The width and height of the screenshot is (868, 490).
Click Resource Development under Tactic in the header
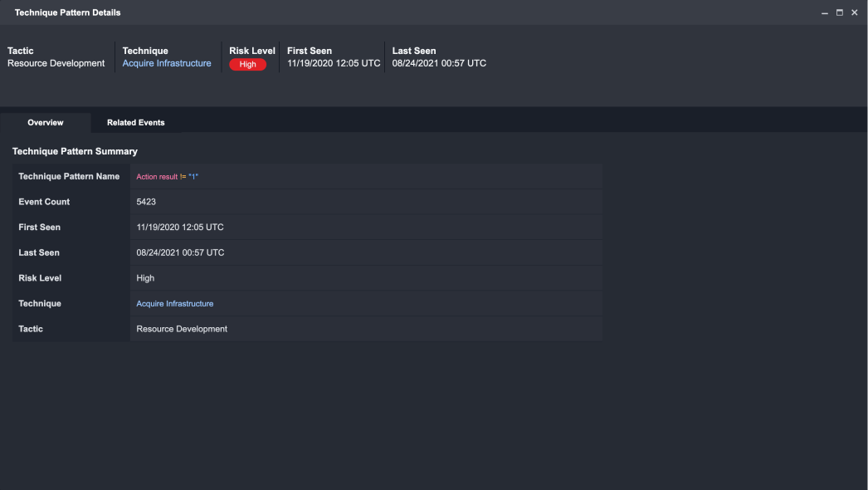56,63
